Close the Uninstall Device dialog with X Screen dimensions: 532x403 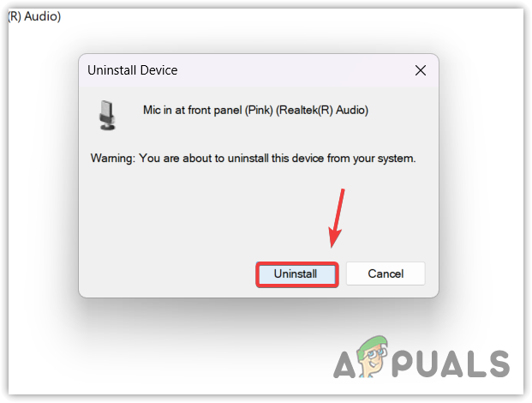421,70
